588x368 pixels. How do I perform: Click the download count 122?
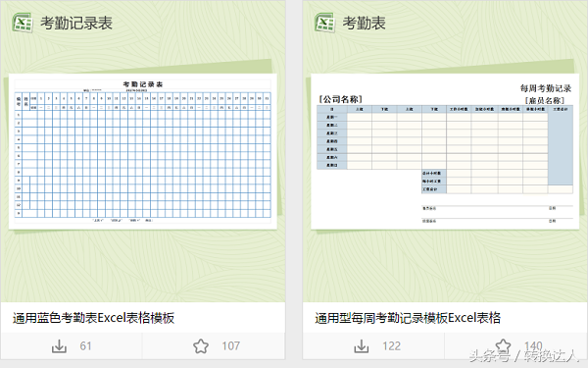tap(391, 346)
